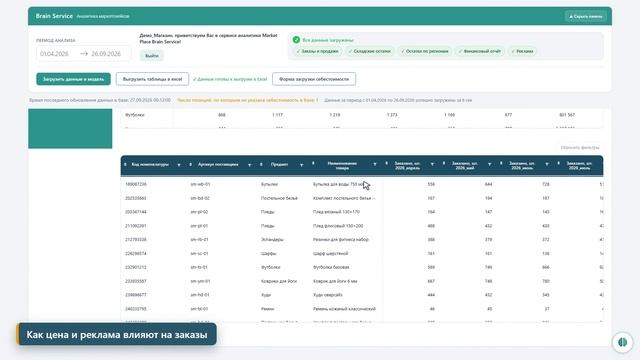Click the Футболки row in the summary table
The image size is (640, 360).
[362, 115]
